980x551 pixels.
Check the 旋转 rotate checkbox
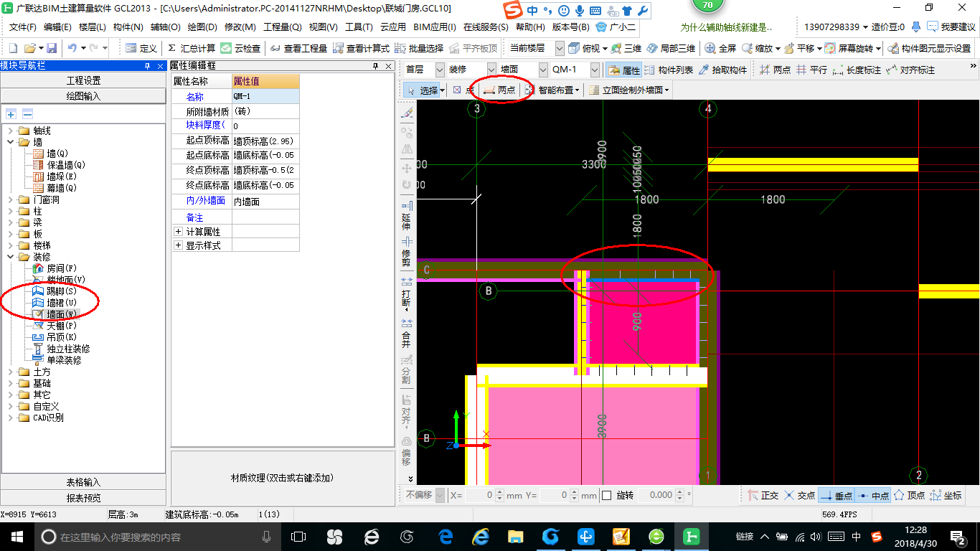coord(606,495)
